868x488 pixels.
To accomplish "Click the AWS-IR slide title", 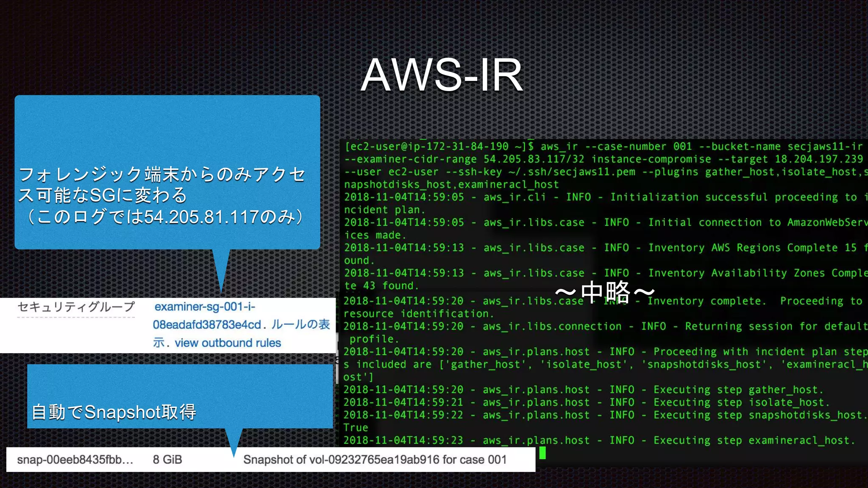I will click(x=442, y=75).
